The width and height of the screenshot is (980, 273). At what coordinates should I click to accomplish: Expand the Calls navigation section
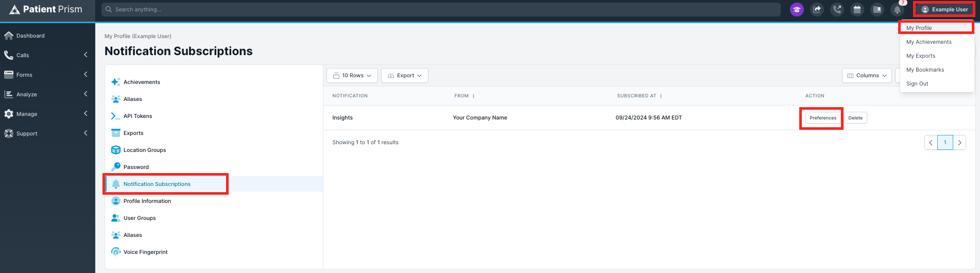47,55
